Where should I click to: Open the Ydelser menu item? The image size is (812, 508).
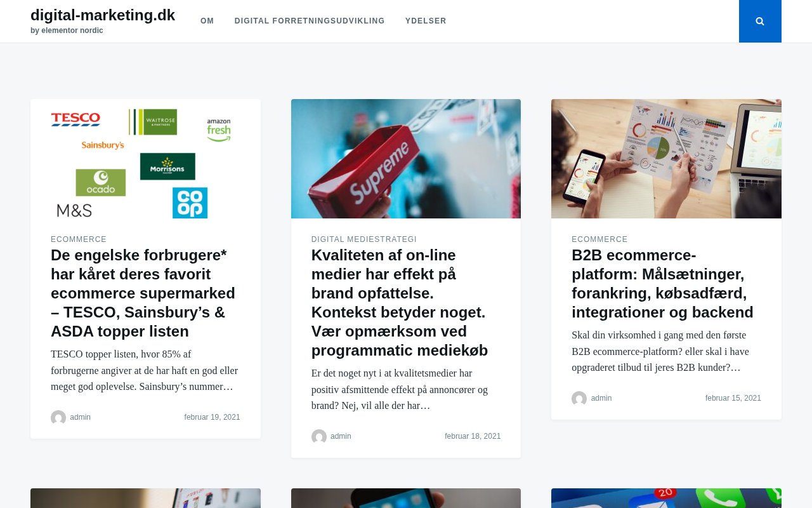[426, 21]
